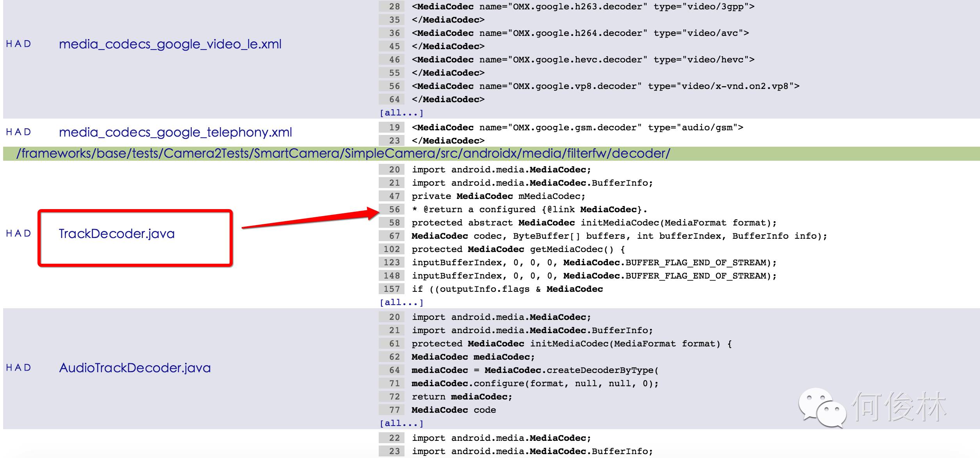The image size is (980, 458).
Task: Jump to line 19 gsm.decoder MediaCodec entry
Action: point(394,128)
